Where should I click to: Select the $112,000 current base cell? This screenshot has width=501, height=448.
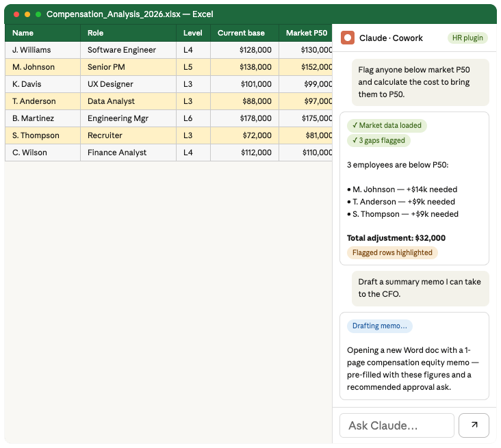[244, 153]
